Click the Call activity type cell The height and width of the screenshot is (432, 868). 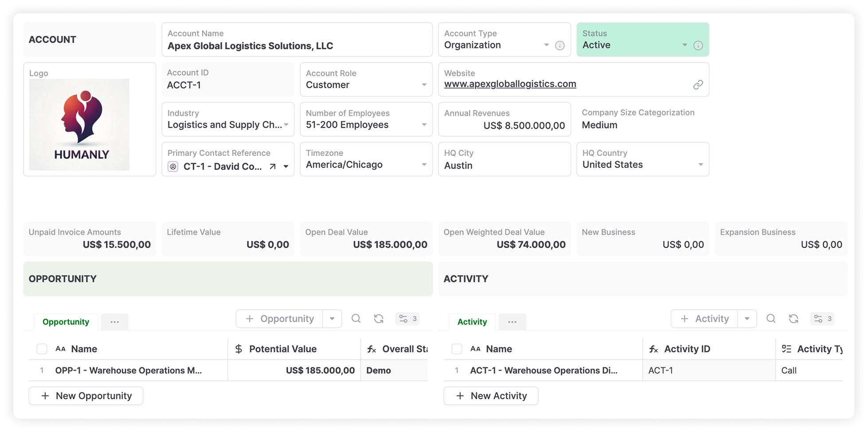(x=809, y=370)
